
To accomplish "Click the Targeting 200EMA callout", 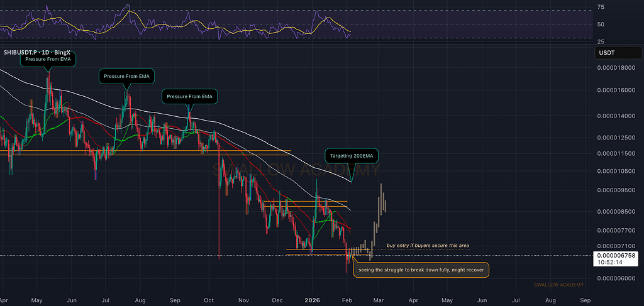I will click(x=352, y=154).
